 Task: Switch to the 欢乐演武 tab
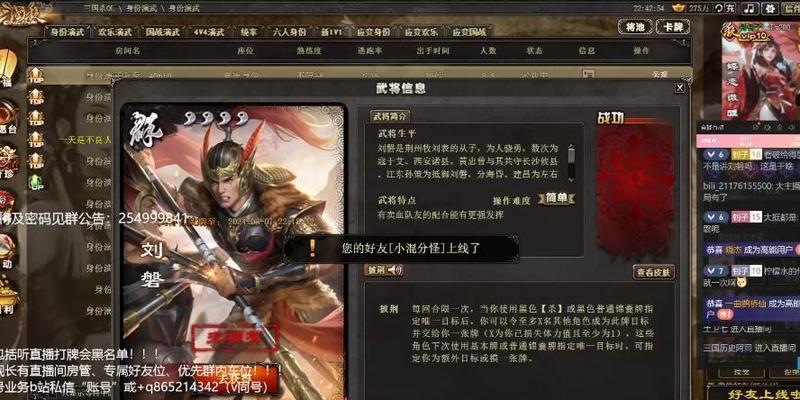click(x=115, y=32)
